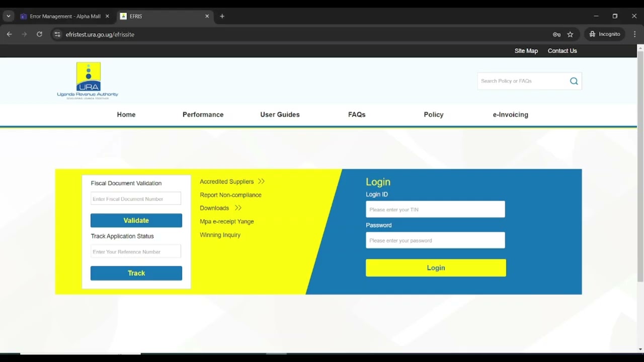
Task: Open the Home menu
Action: 126,115
